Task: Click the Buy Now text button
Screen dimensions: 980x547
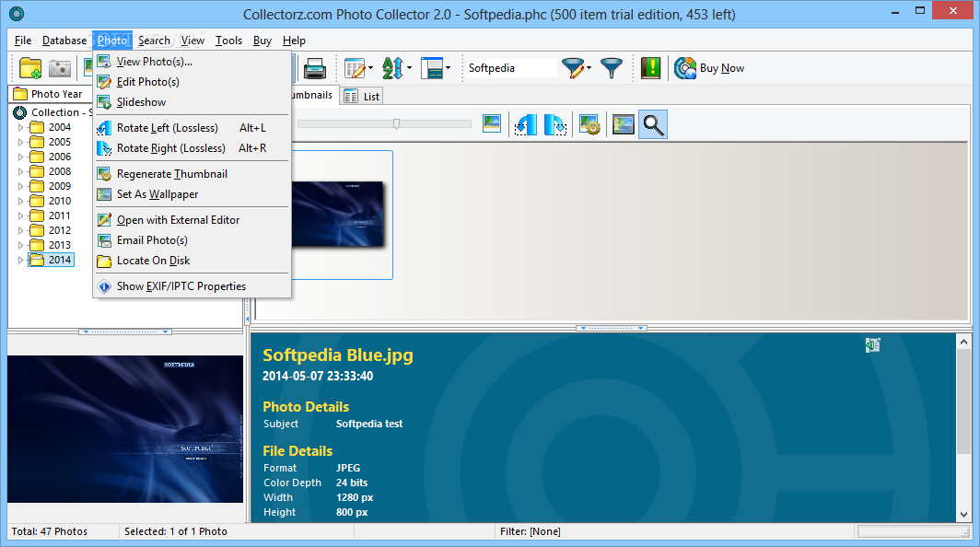Action: (722, 68)
